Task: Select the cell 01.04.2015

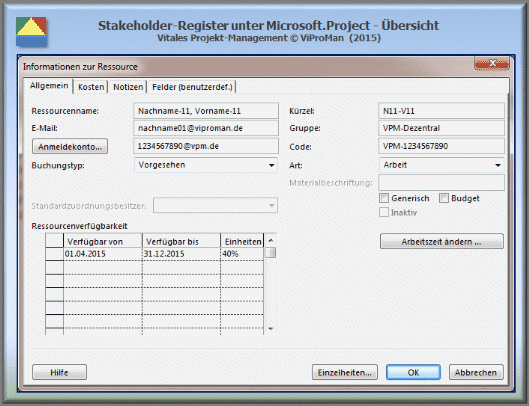Action: click(x=103, y=254)
